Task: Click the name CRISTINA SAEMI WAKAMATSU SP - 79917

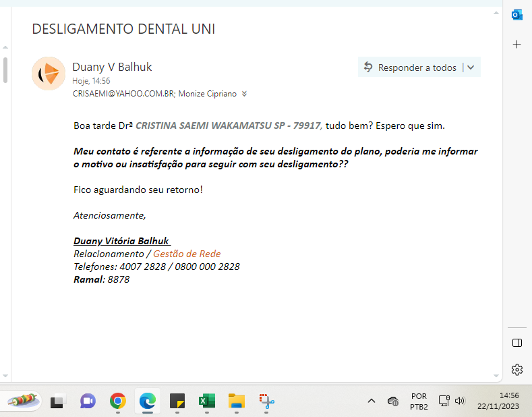Action: click(x=228, y=126)
